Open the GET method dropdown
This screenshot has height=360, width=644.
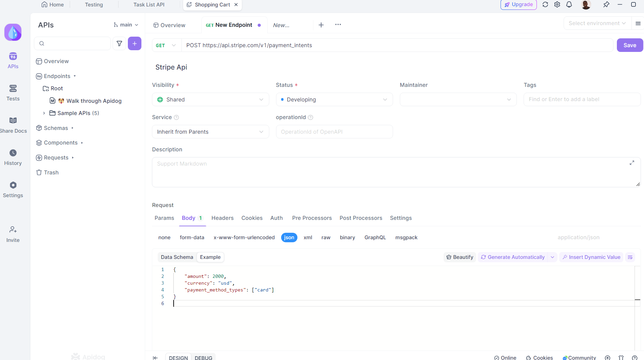[x=166, y=45]
